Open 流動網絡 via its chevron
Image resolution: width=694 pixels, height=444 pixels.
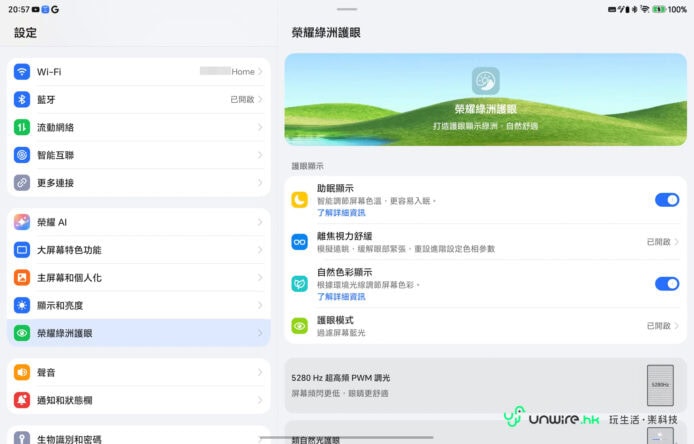(x=260, y=127)
